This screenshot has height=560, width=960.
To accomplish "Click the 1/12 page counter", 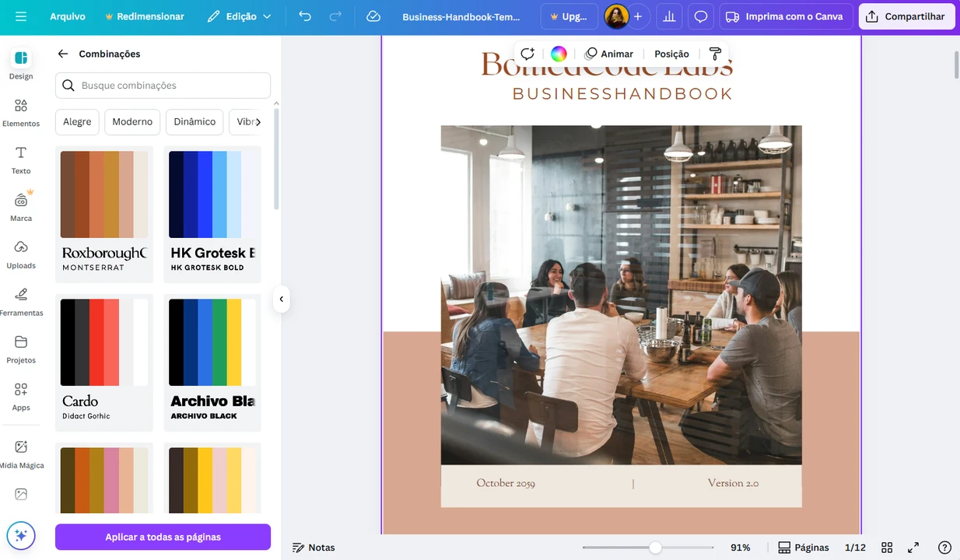I will pos(855,548).
